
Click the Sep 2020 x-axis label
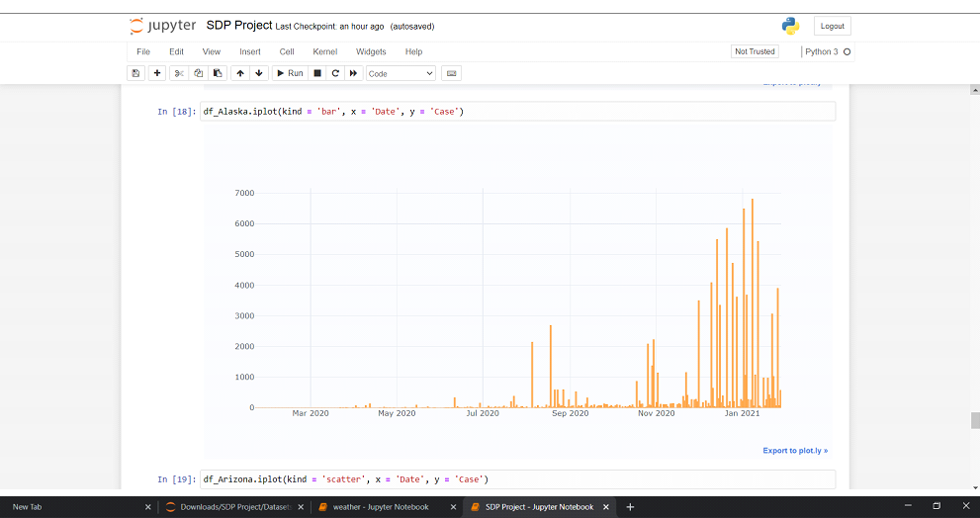tap(570, 413)
